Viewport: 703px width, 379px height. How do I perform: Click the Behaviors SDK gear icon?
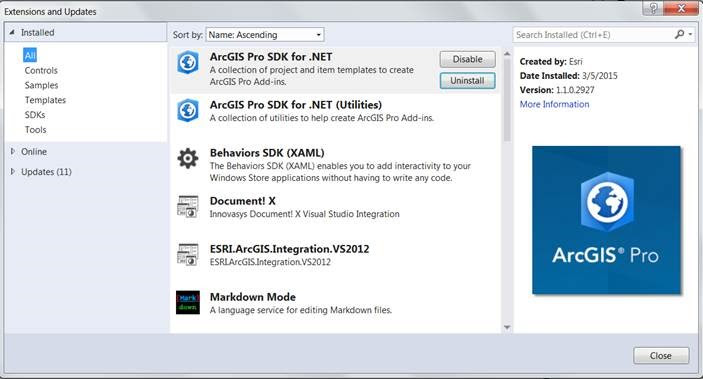click(x=188, y=158)
